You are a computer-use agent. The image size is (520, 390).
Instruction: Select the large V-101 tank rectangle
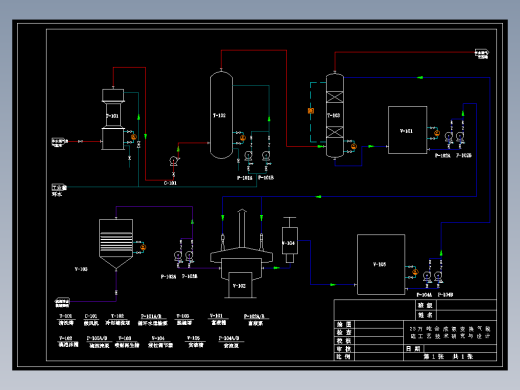point(407,130)
